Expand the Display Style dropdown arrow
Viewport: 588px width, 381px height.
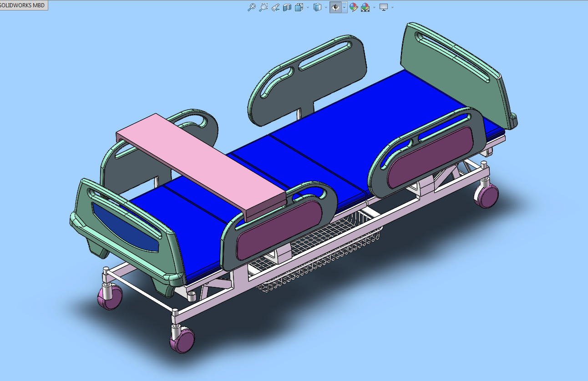tap(326, 7)
